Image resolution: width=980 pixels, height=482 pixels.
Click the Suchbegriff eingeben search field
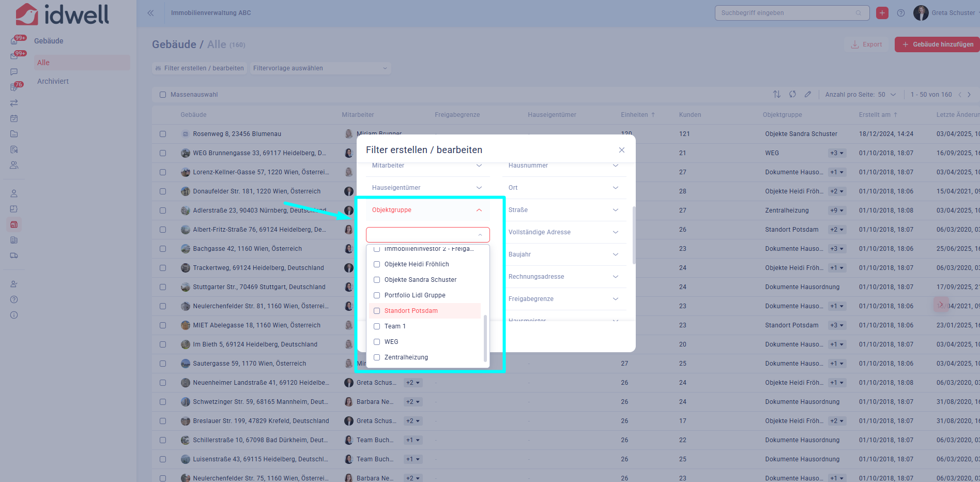pyautogui.click(x=787, y=13)
